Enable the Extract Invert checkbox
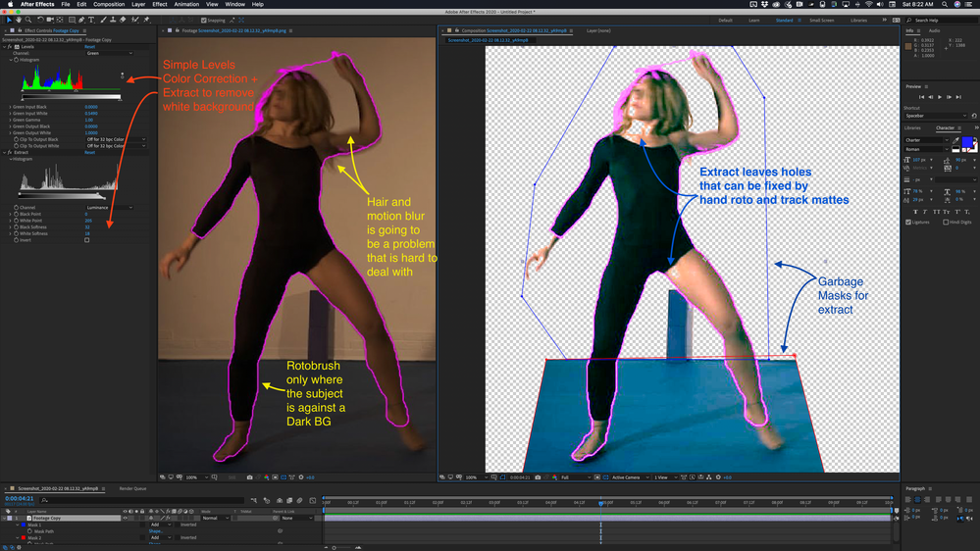980x551 pixels. point(86,240)
